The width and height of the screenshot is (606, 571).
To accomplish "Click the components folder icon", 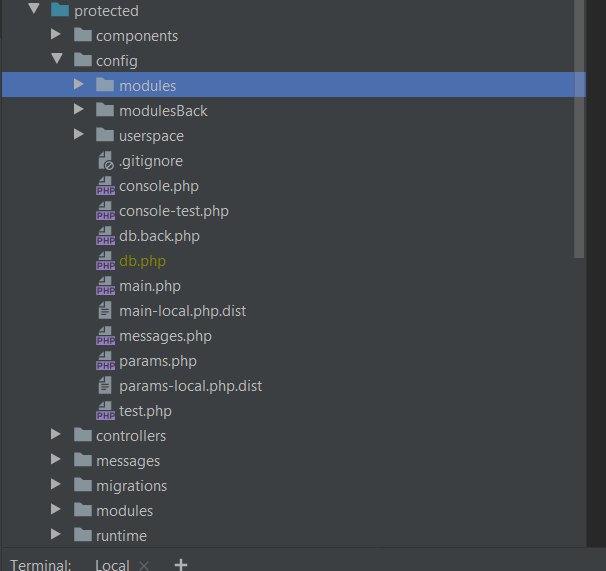I will click(x=83, y=35).
